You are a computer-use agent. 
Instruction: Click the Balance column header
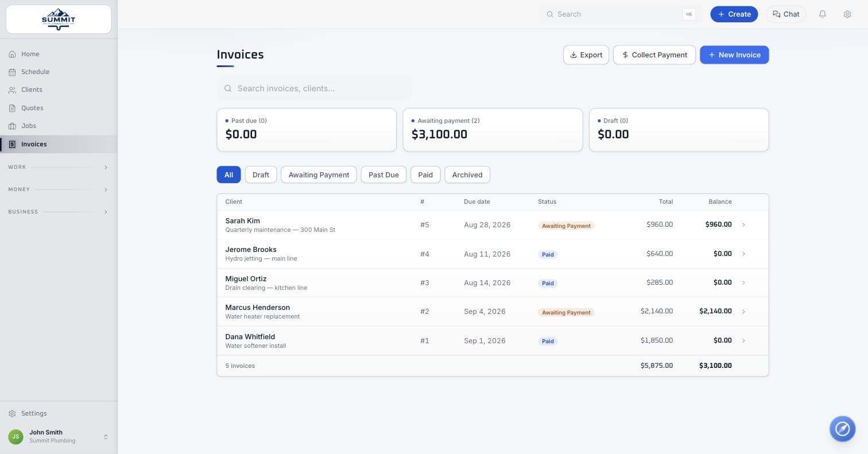click(x=720, y=202)
